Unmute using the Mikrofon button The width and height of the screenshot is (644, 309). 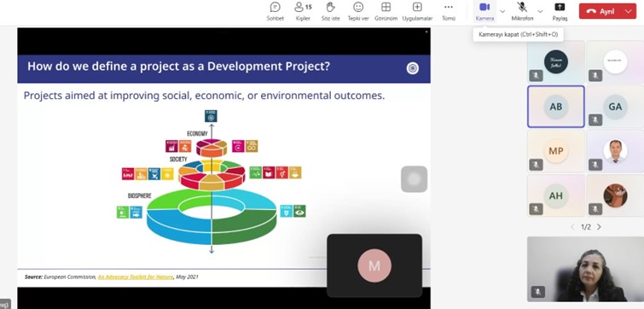[x=522, y=11]
